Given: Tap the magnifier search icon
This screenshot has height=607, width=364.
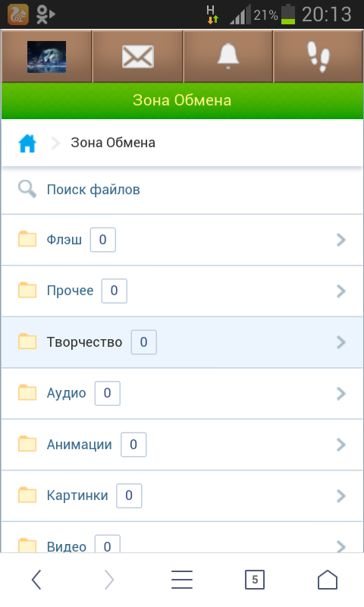Looking at the screenshot, I should click(x=27, y=189).
